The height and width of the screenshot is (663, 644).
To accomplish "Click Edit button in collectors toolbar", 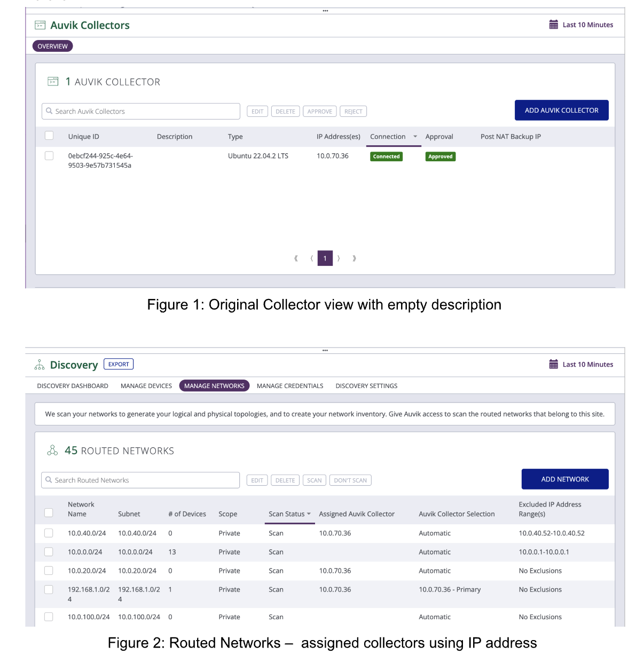I will tap(257, 111).
